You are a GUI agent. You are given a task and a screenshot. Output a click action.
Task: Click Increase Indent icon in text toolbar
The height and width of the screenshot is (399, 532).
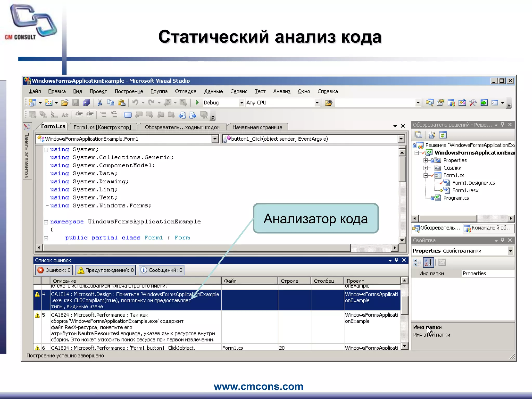point(90,115)
